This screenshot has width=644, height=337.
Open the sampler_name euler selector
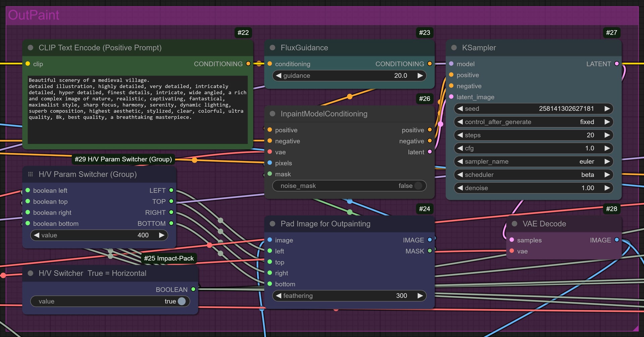(x=533, y=161)
